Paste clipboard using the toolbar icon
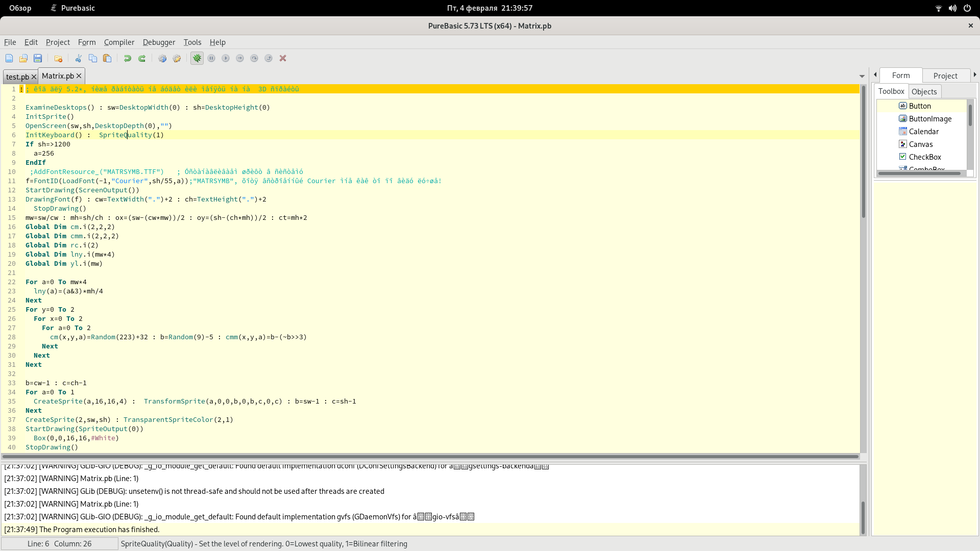 click(x=107, y=59)
